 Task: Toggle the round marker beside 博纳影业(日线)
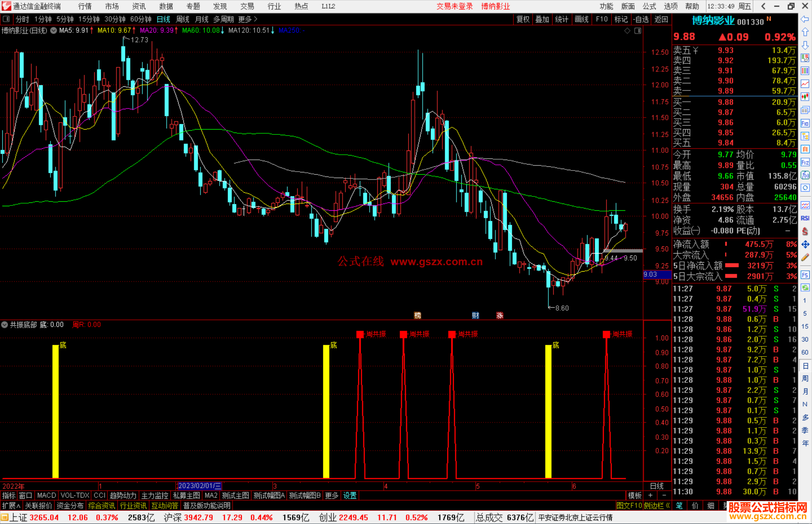click(x=54, y=30)
